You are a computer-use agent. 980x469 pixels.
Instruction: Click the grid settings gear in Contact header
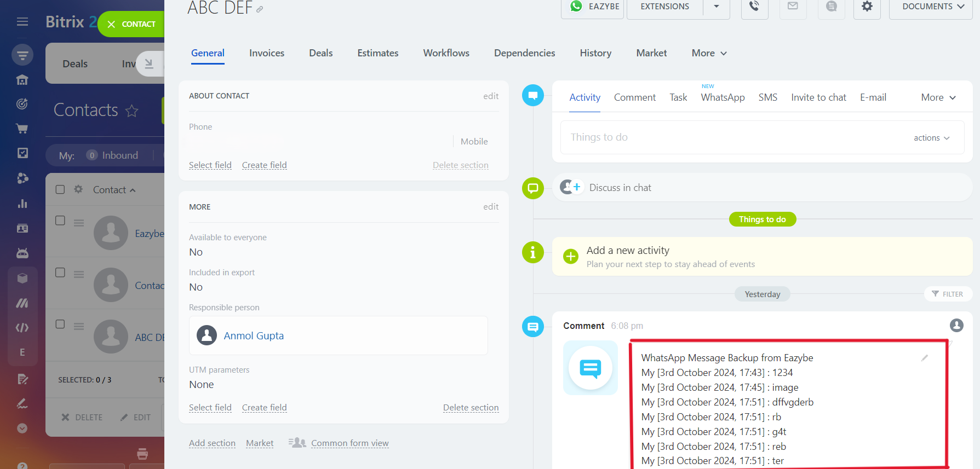coord(78,189)
